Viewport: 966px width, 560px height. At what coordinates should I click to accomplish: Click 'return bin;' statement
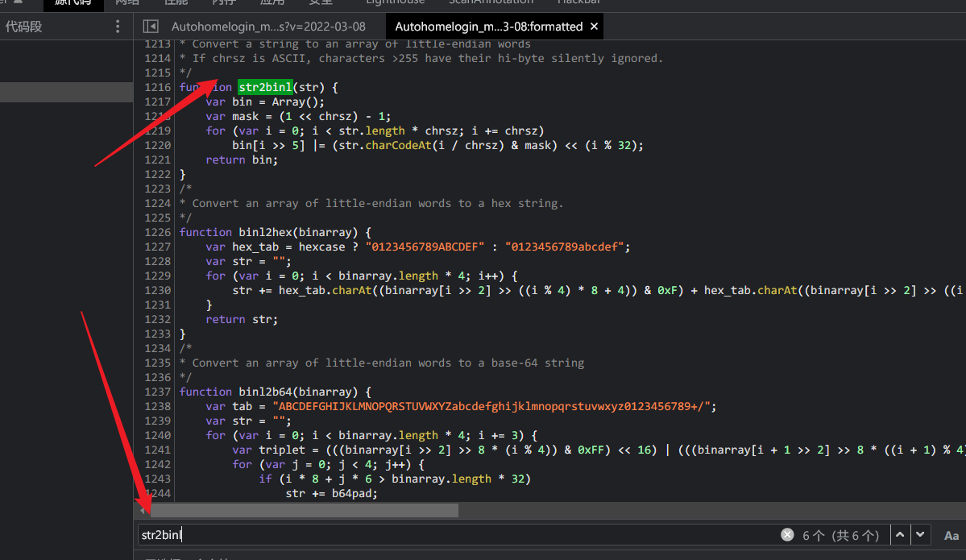point(242,160)
